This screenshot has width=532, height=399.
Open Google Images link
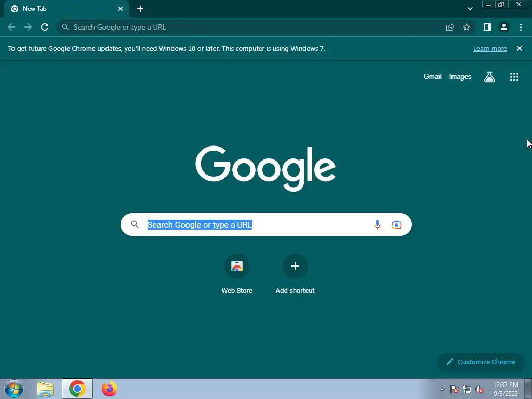click(x=460, y=77)
